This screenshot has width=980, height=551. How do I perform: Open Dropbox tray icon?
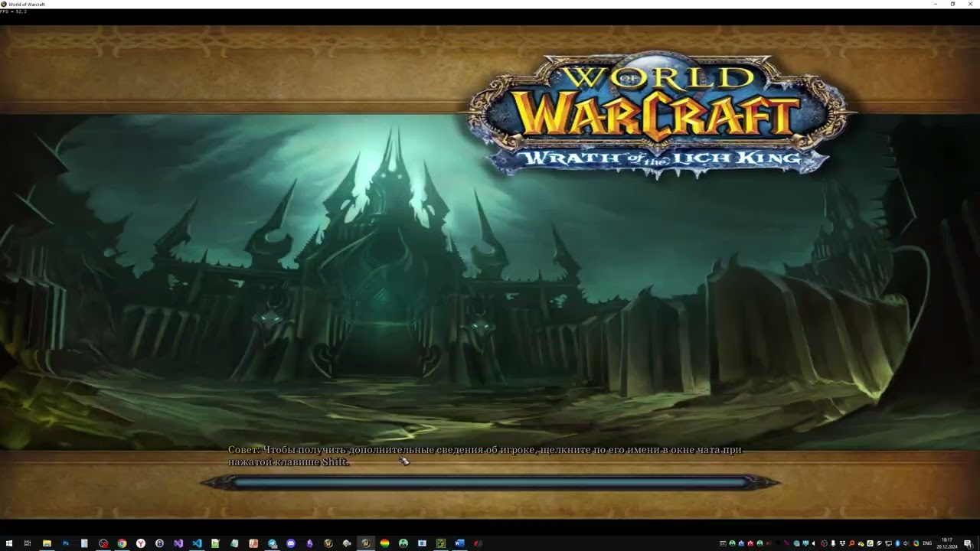842,543
